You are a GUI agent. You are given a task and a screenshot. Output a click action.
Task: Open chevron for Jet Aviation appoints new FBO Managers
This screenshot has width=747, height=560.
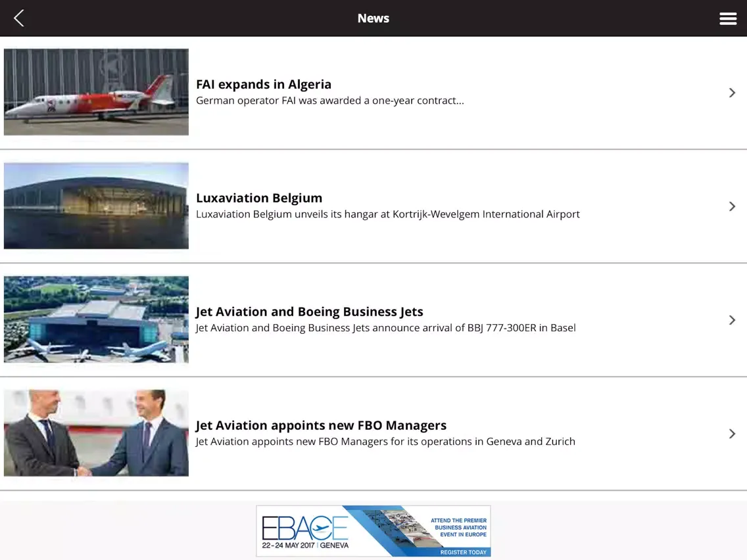(733, 434)
